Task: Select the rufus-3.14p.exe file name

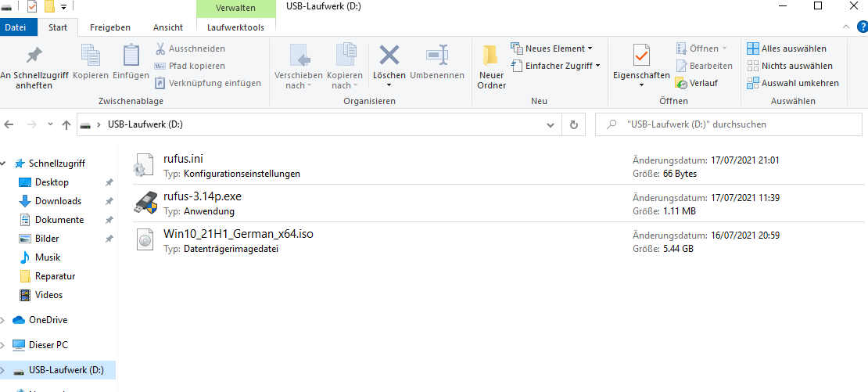Action: (x=202, y=196)
